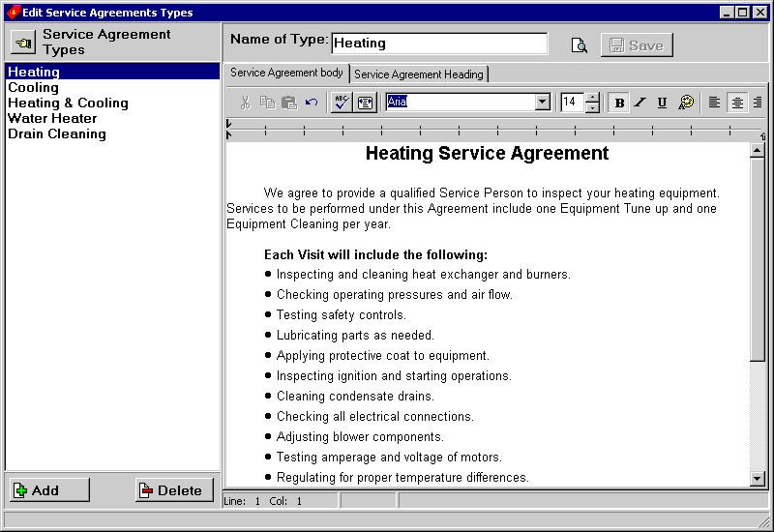The width and height of the screenshot is (774, 532).
Task: Click 'Inspecting ignition and starting operations.'
Action: point(394,376)
